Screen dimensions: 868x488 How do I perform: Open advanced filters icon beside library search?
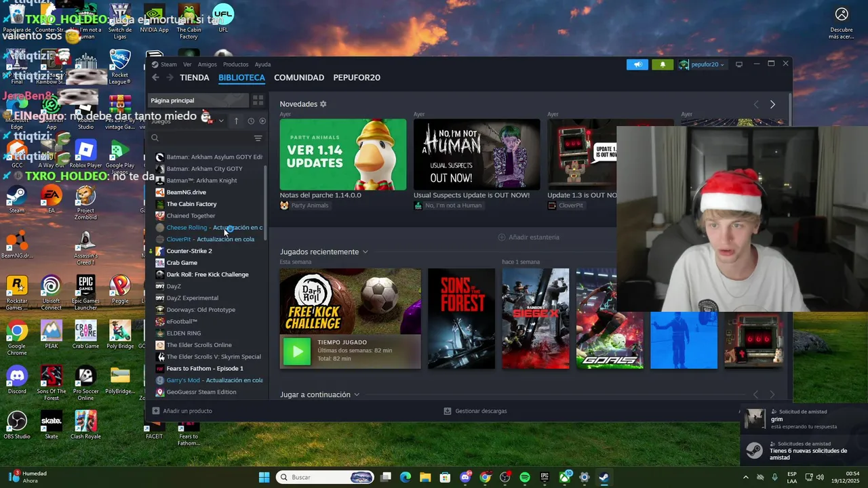(x=258, y=138)
